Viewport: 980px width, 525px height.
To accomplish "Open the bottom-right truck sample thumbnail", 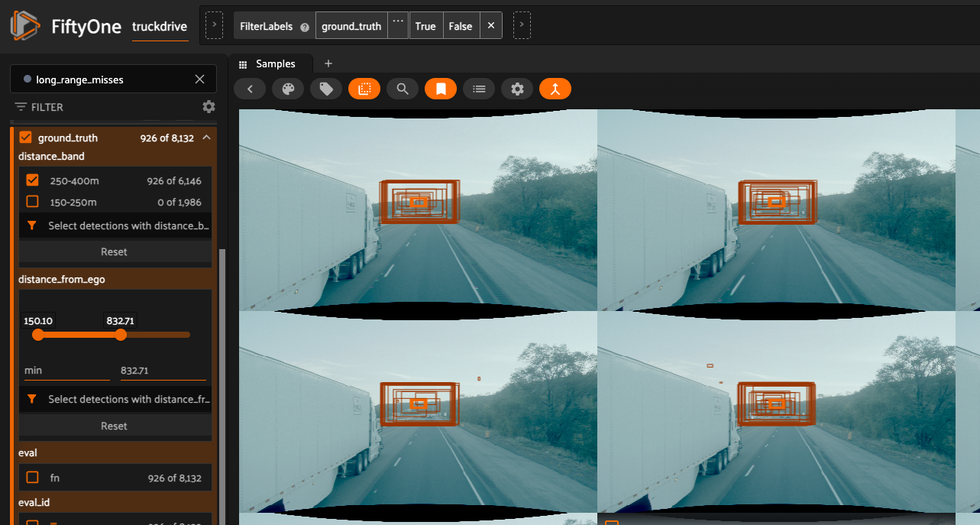I will click(x=776, y=413).
